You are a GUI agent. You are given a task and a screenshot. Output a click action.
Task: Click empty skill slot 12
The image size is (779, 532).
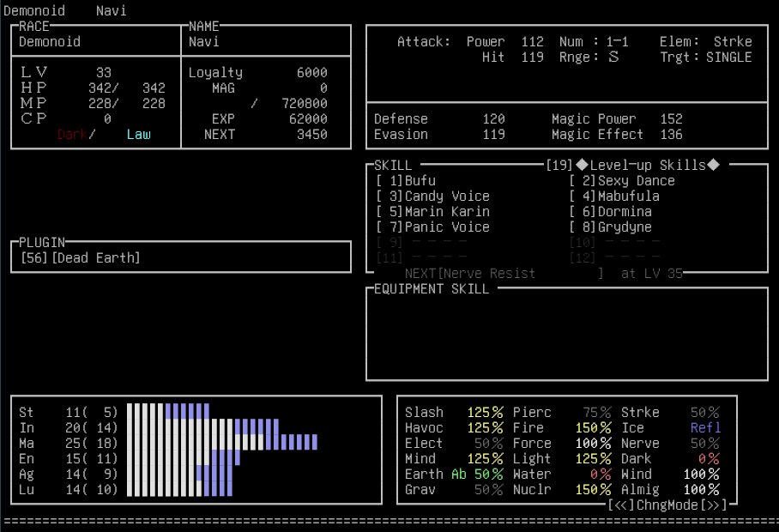[614, 257]
